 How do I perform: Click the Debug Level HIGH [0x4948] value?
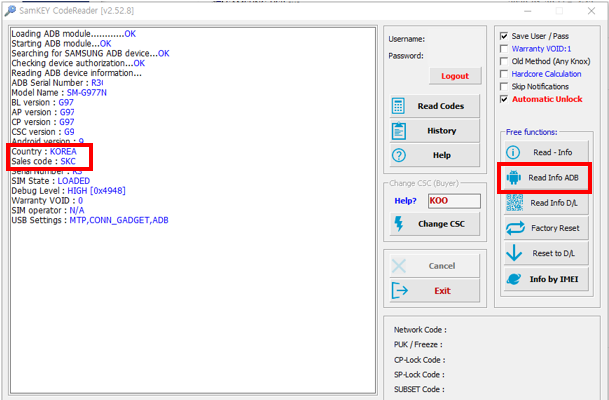pos(96,191)
